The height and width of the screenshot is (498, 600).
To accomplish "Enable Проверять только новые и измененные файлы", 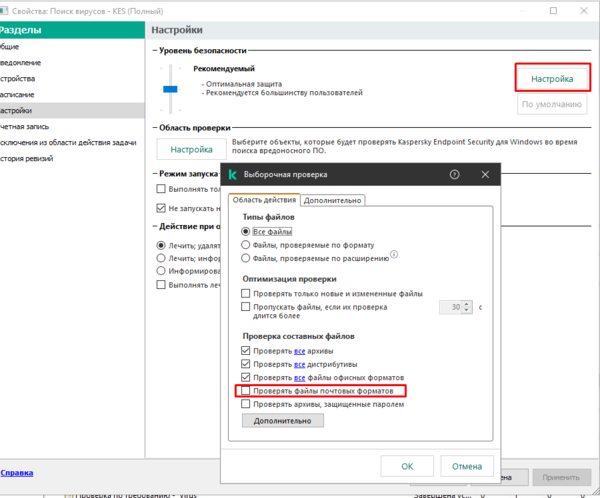I will pyautogui.click(x=246, y=294).
